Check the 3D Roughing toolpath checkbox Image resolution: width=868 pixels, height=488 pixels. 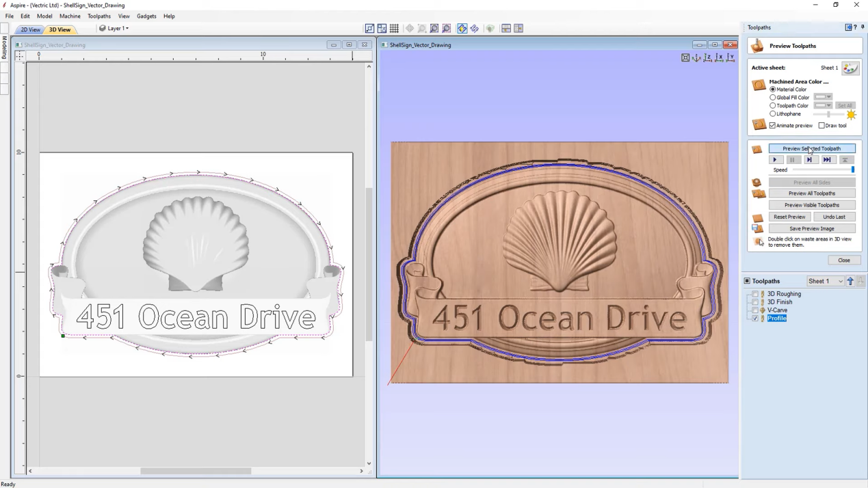coord(755,294)
